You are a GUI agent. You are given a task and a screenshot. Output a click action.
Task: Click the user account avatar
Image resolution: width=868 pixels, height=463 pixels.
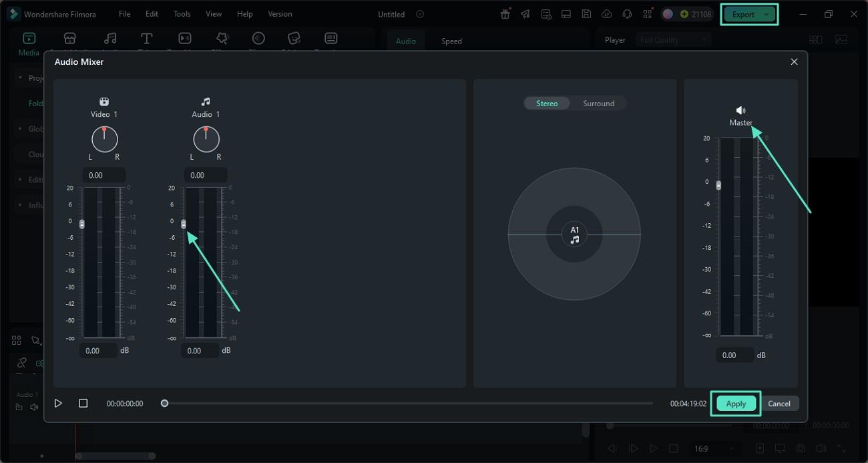click(668, 14)
